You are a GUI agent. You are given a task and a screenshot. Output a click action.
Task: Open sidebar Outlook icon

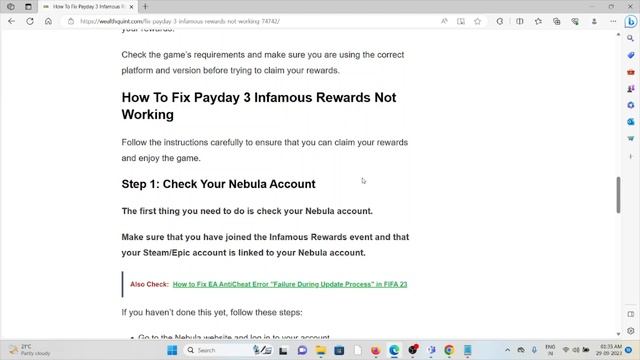click(x=631, y=122)
